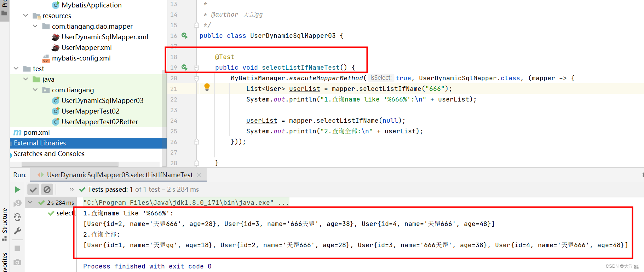Click line number 21 in the gutter
The width and height of the screenshot is (644, 272).
[174, 89]
